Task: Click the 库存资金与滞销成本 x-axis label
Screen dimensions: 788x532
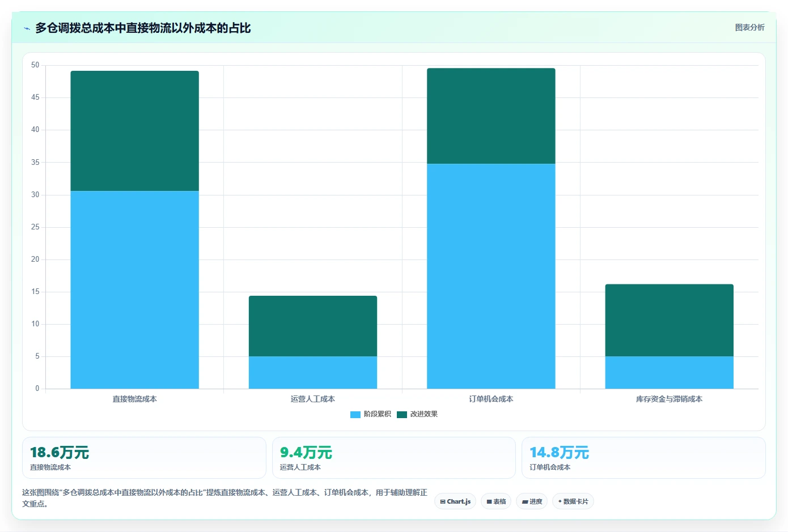Action: [x=670, y=399]
